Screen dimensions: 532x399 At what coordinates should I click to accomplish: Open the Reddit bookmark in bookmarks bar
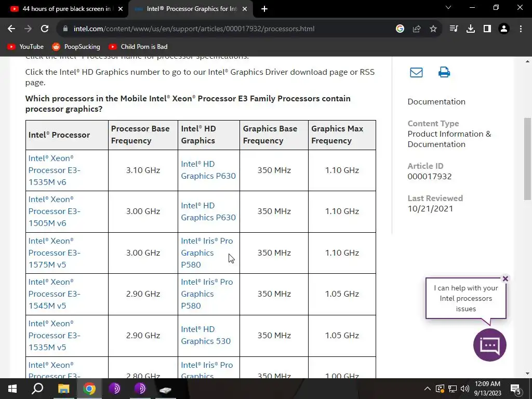click(x=76, y=47)
